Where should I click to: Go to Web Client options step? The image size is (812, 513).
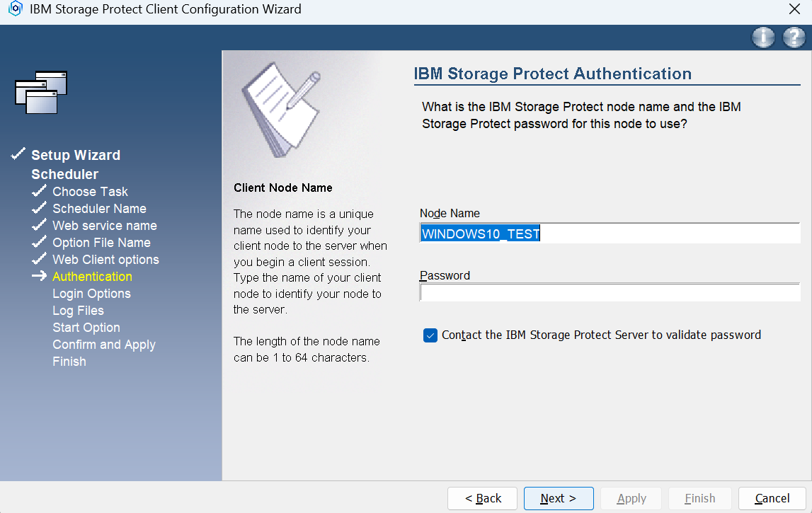(105, 260)
